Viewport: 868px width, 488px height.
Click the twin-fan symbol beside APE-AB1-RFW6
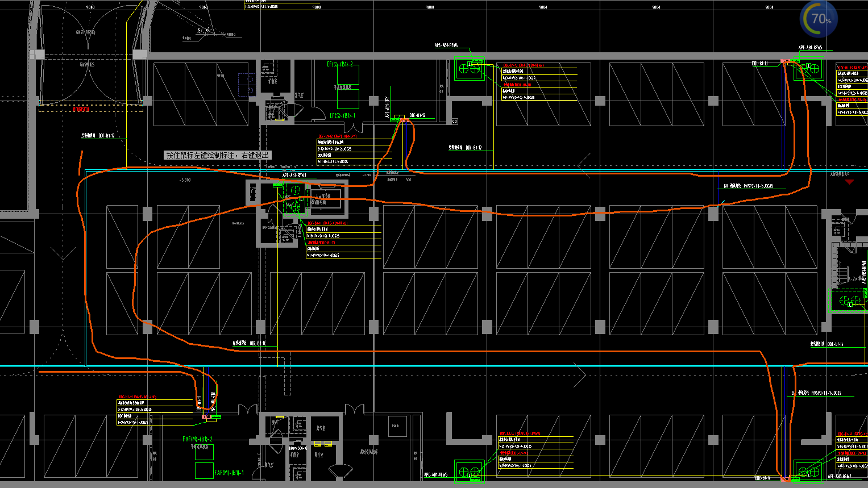click(x=470, y=472)
